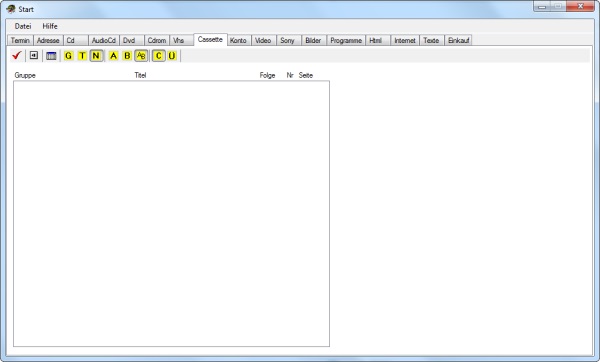Open the Datei menu
Screen dimensions: 600x362
coord(23,26)
